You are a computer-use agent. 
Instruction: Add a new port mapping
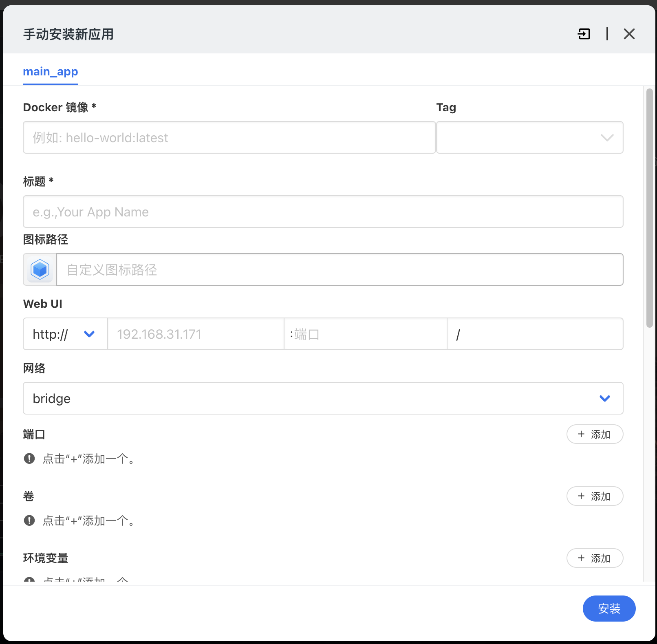point(595,434)
